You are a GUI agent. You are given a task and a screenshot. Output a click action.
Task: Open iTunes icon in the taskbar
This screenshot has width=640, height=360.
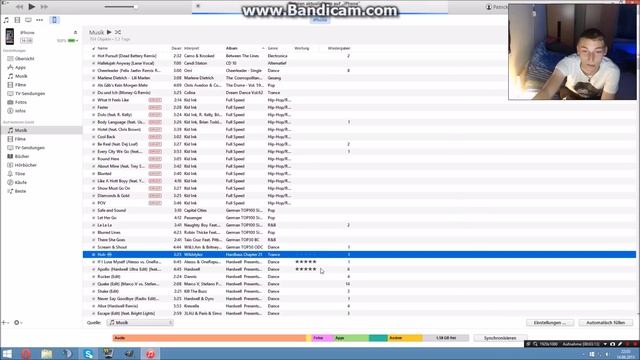150,353
